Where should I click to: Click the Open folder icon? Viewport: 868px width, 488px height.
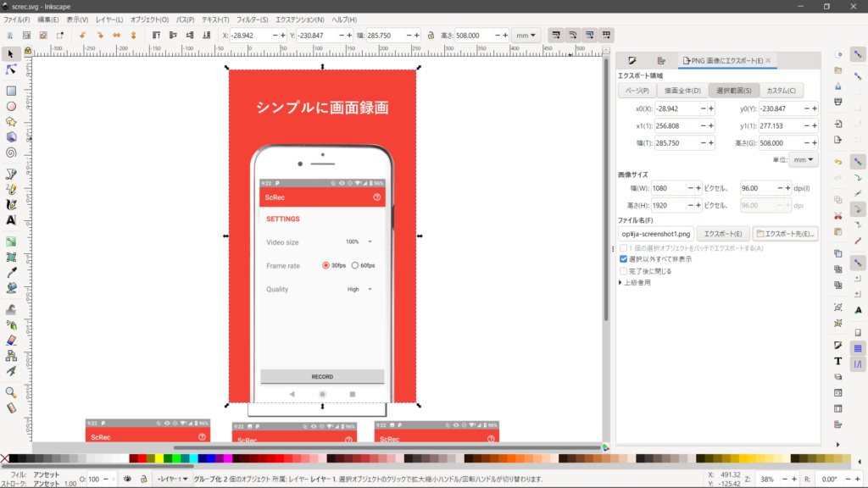pos(838,71)
